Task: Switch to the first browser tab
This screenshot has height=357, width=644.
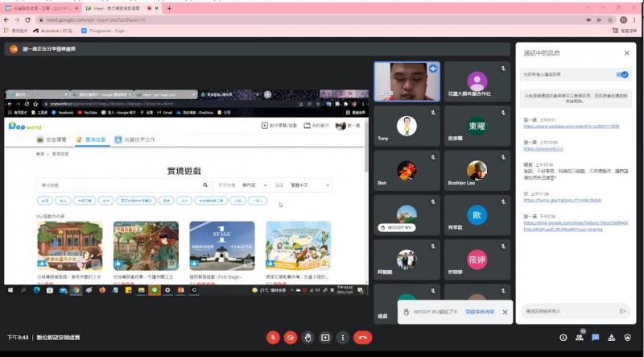Action: [41, 8]
